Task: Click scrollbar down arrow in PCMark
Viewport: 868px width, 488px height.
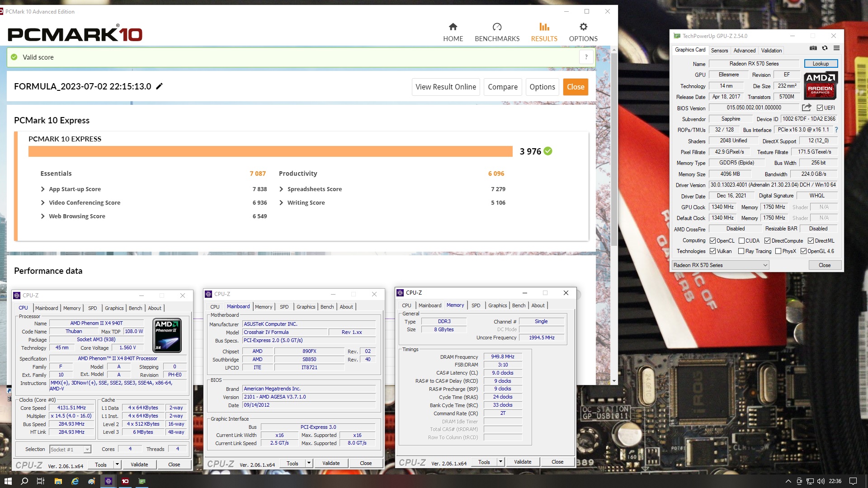Action: [614, 381]
